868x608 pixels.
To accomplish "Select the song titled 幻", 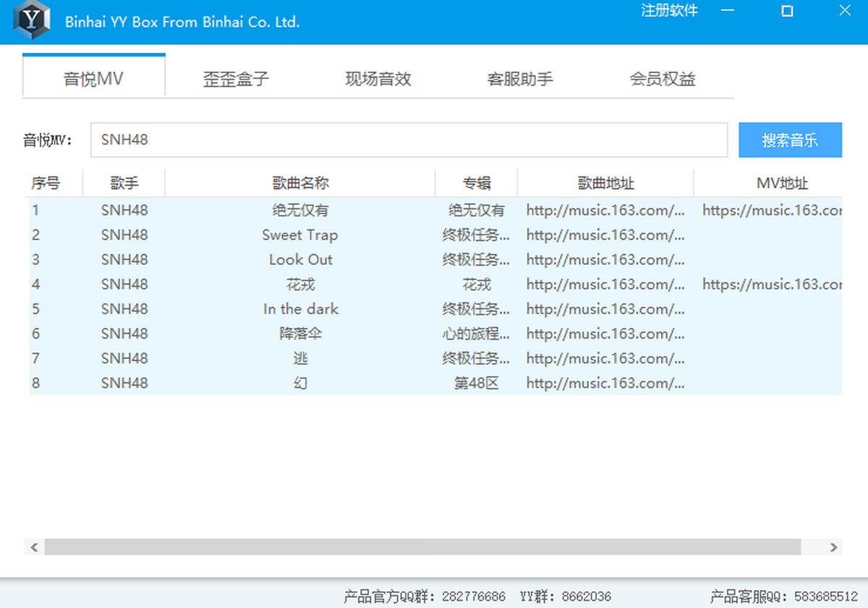I will pos(300,383).
